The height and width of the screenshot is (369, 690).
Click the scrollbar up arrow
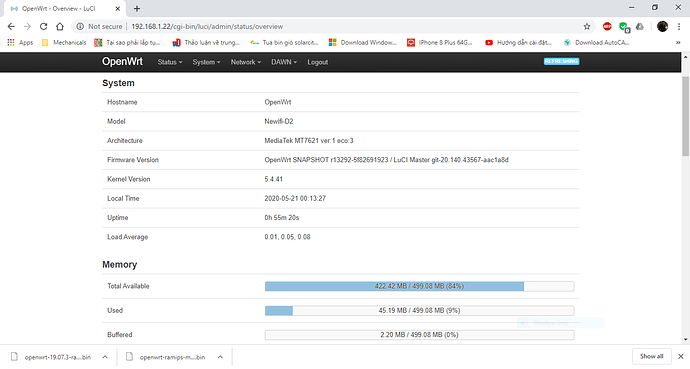click(x=685, y=57)
